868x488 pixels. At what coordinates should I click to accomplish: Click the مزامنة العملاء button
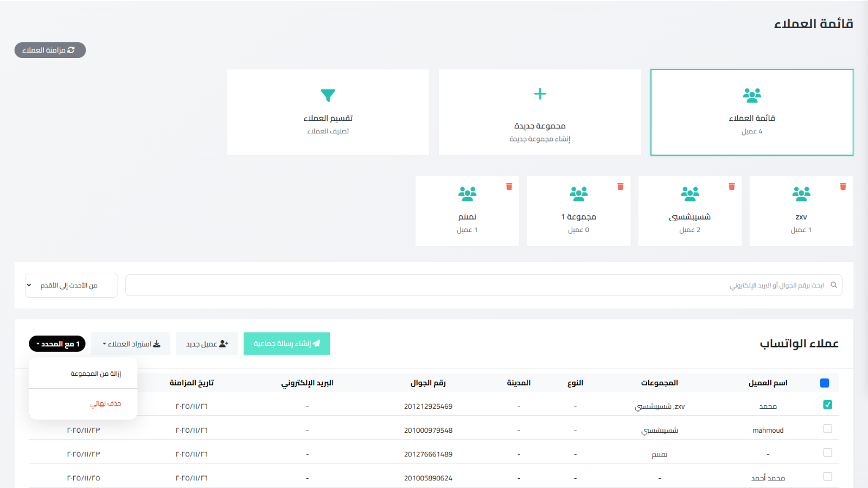point(50,50)
